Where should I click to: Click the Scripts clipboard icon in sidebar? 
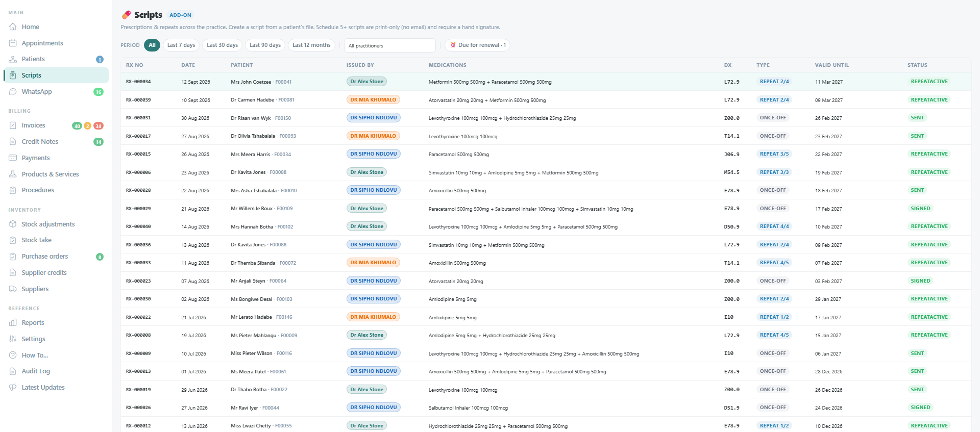click(13, 75)
